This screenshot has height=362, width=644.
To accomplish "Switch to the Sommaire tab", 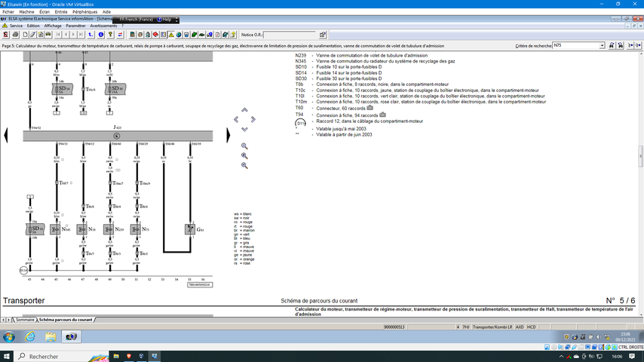I will pyautogui.click(x=25, y=319).
